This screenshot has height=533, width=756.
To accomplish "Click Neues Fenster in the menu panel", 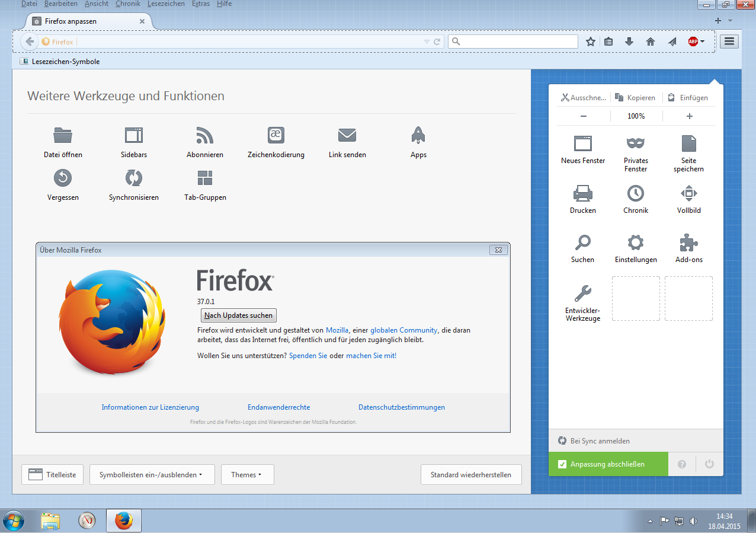I will 583,149.
